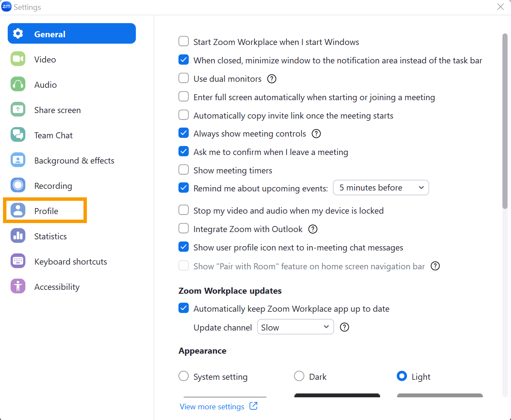
Task: Open help for Integrate Zoom with Outlook
Action: click(313, 229)
